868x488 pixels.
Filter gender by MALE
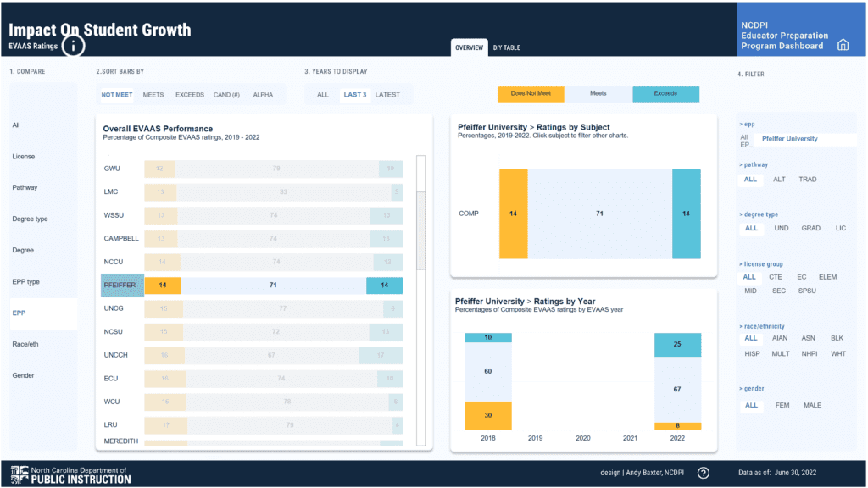(x=813, y=405)
